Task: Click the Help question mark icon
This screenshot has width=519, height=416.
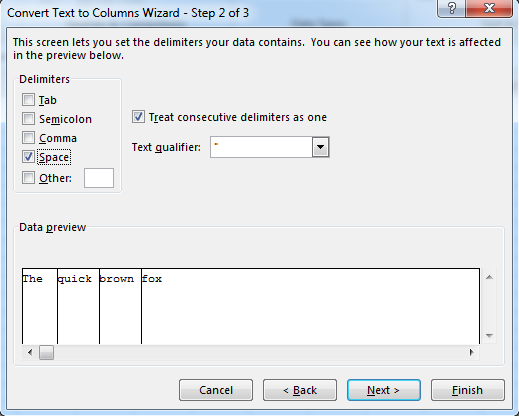Action: [x=452, y=8]
